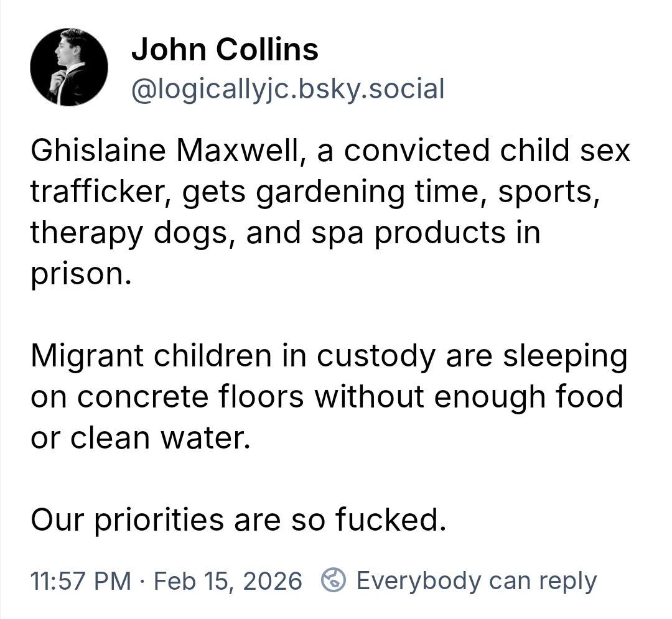Click the phrase "enough food" in the post
The height and width of the screenshot is (619, 672).
pos(528,396)
